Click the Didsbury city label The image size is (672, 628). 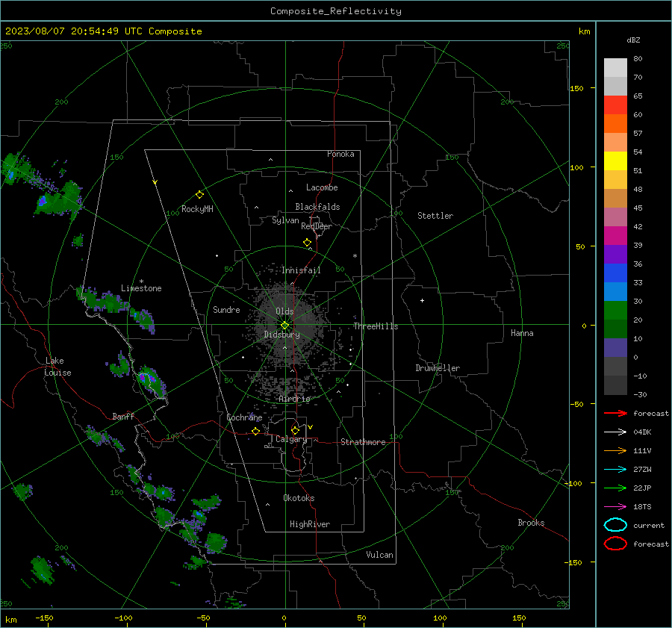tap(281, 335)
